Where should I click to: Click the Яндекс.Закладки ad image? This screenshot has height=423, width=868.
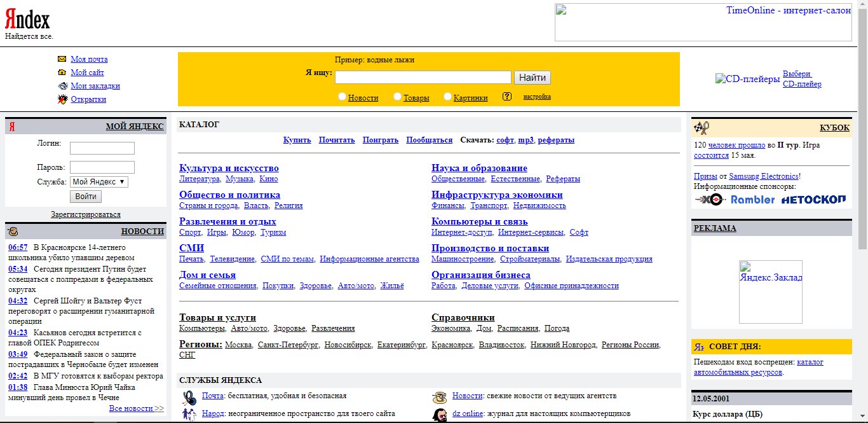click(771, 292)
